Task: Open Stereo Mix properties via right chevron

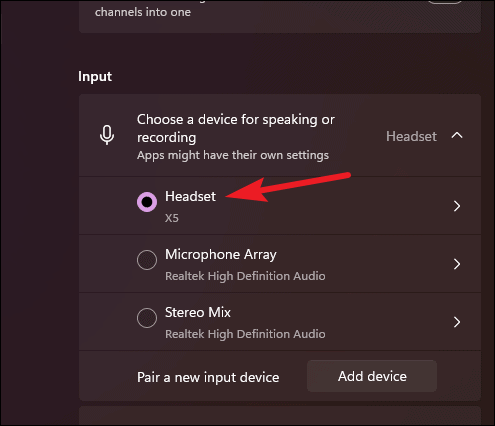Action: (457, 322)
